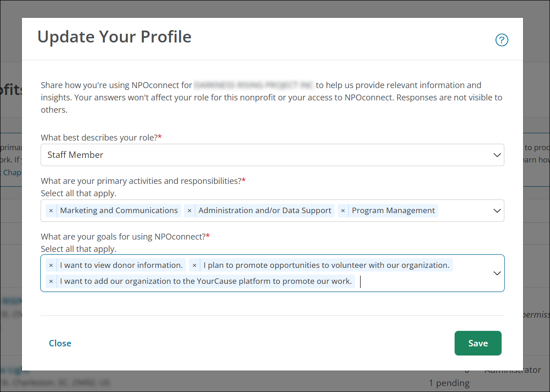Click the 'I want to view donor information' chip

(121, 266)
